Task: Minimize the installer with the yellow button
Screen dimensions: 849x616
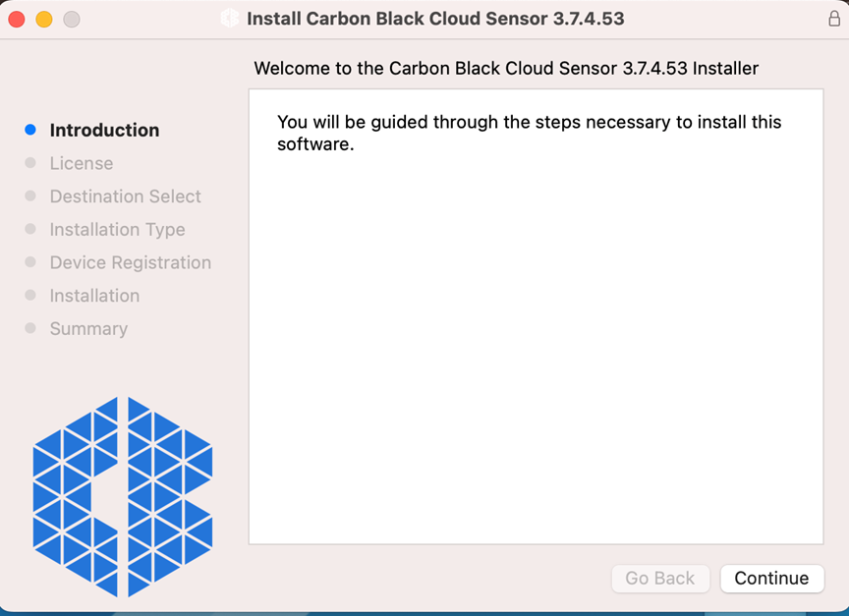Action: click(x=44, y=19)
